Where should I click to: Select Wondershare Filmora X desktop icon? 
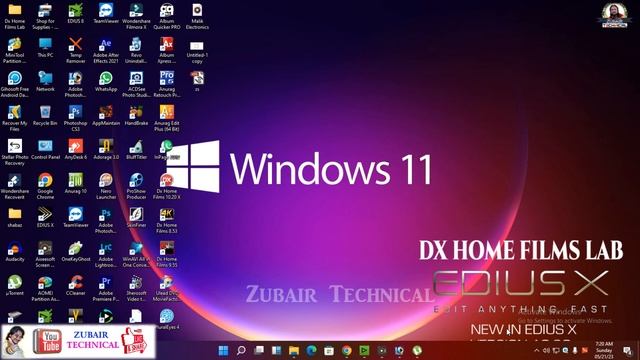click(x=136, y=16)
